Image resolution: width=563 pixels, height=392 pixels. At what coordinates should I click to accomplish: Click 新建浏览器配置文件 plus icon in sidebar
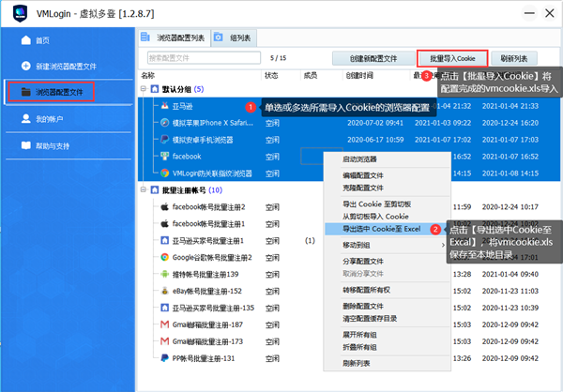tap(24, 67)
